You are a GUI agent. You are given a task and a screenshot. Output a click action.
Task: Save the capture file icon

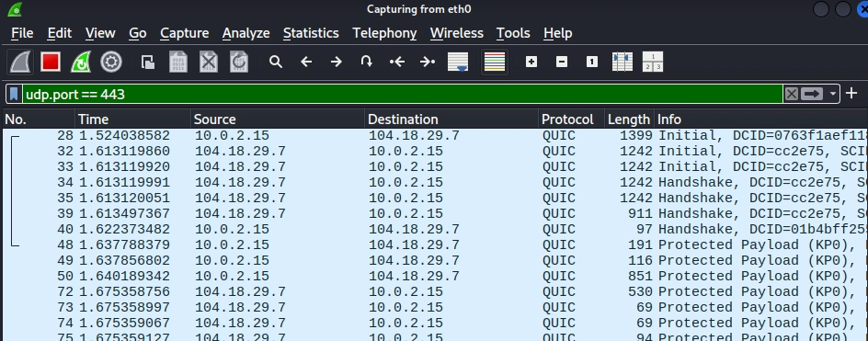click(178, 62)
